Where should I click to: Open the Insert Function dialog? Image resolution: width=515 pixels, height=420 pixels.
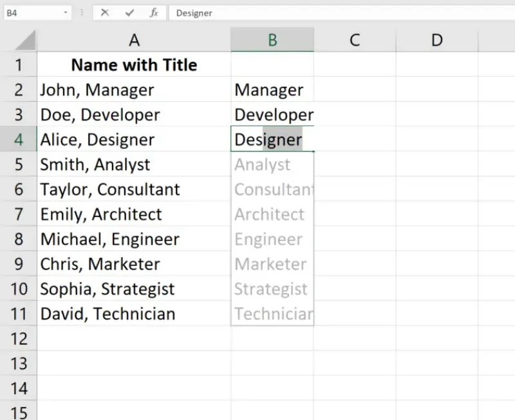tap(153, 12)
